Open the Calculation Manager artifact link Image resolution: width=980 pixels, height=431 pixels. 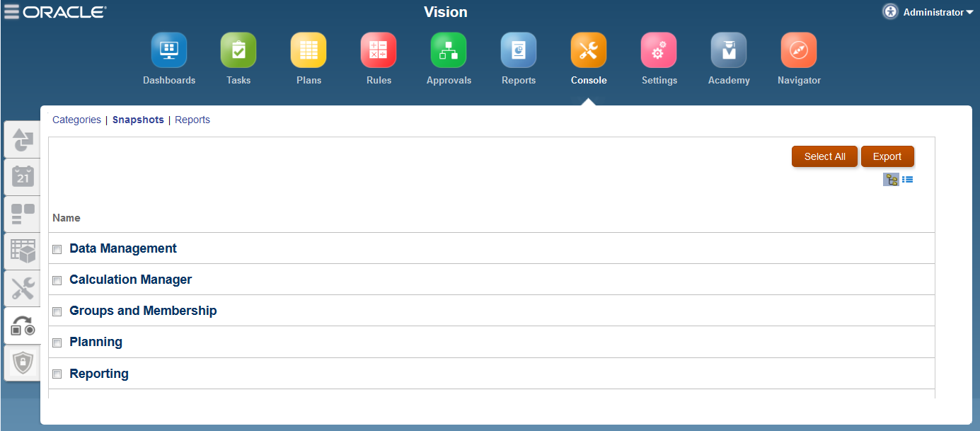click(131, 280)
